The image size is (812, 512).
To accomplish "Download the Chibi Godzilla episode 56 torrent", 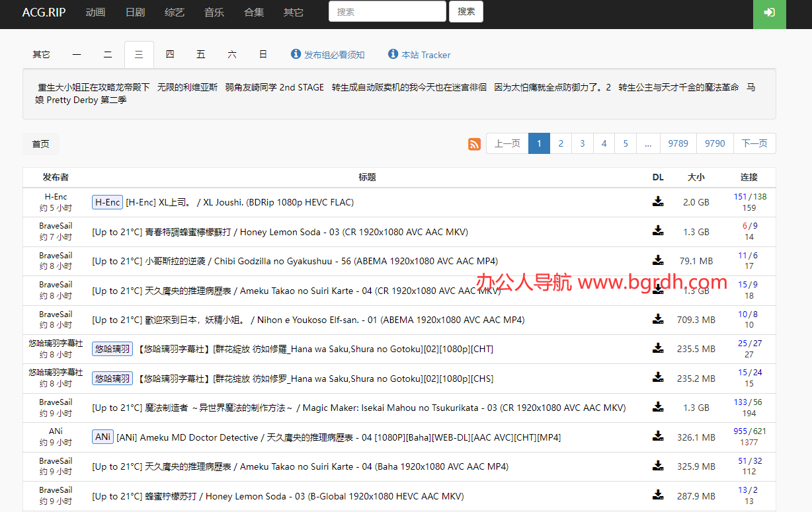I will click(x=658, y=260).
